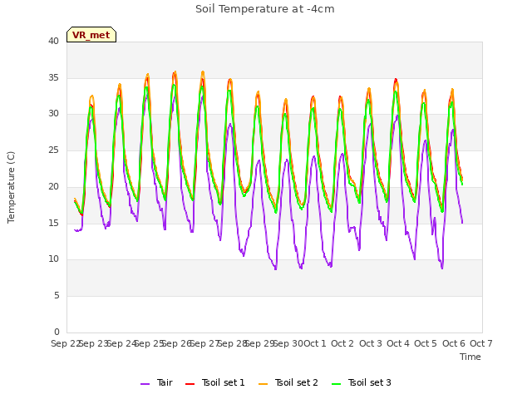Screen dimensions: 532x399
Task: Click the Oct 6 x-axis tick label
Action: click(454, 343)
